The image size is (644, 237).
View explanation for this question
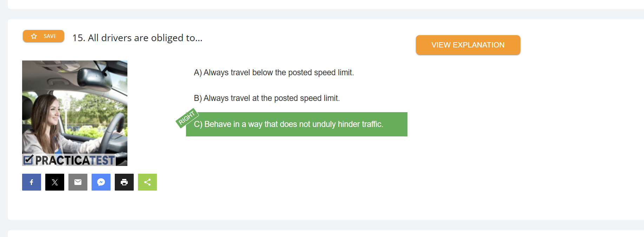pyautogui.click(x=468, y=45)
